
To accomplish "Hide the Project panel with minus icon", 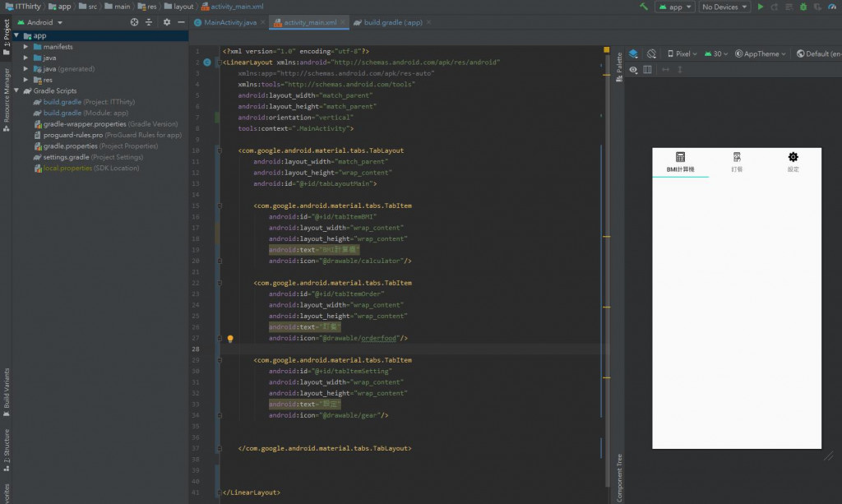I will coord(181,22).
